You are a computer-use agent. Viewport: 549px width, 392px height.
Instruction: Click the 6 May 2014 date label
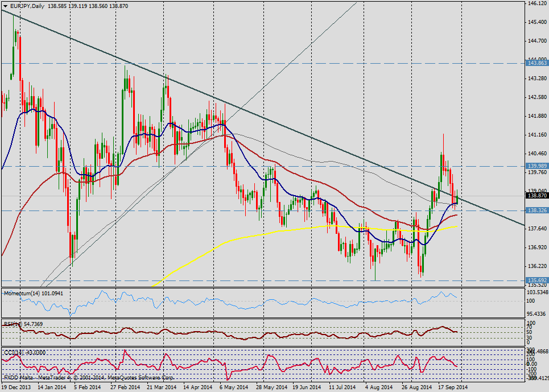pyautogui.click(x=233, y=387)
